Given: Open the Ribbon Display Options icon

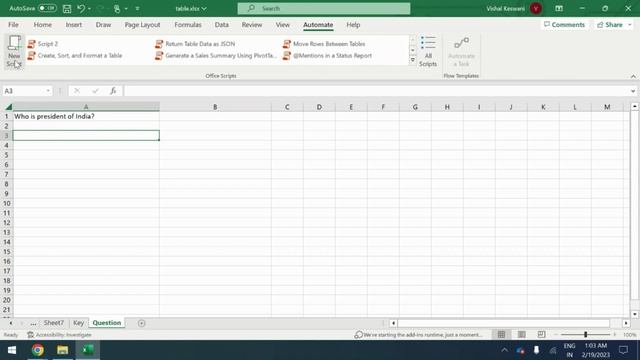Looking at the screenshot, I should pos(559,9).
